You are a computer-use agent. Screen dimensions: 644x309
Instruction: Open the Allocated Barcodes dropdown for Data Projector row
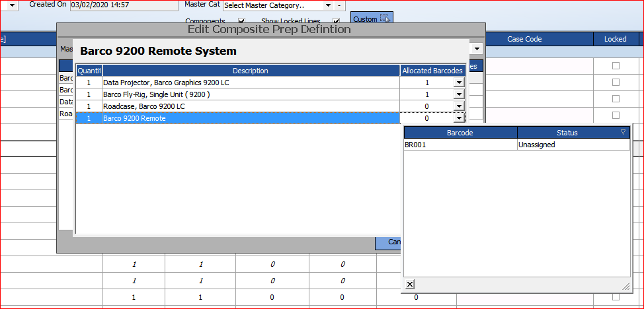click(x=459, y=83)
